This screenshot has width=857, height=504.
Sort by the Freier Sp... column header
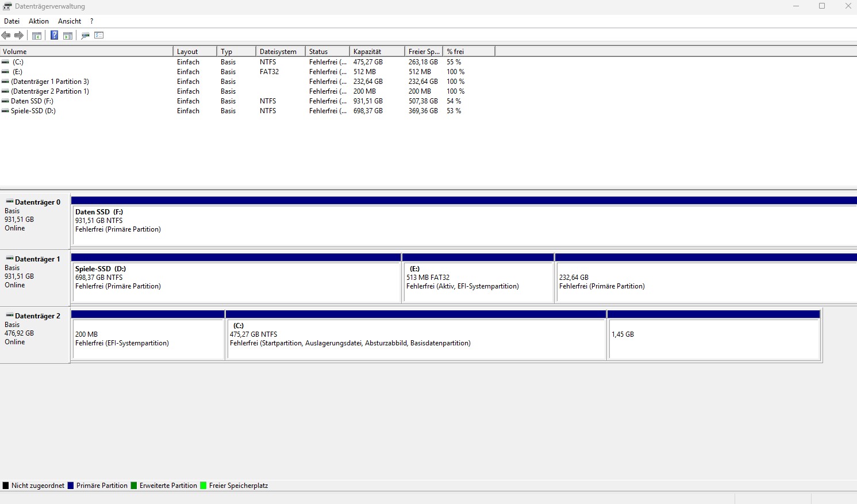(x=424, y=51)
